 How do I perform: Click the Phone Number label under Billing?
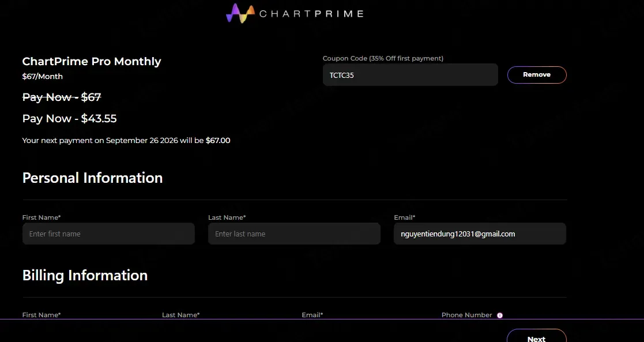coord(466,315)
